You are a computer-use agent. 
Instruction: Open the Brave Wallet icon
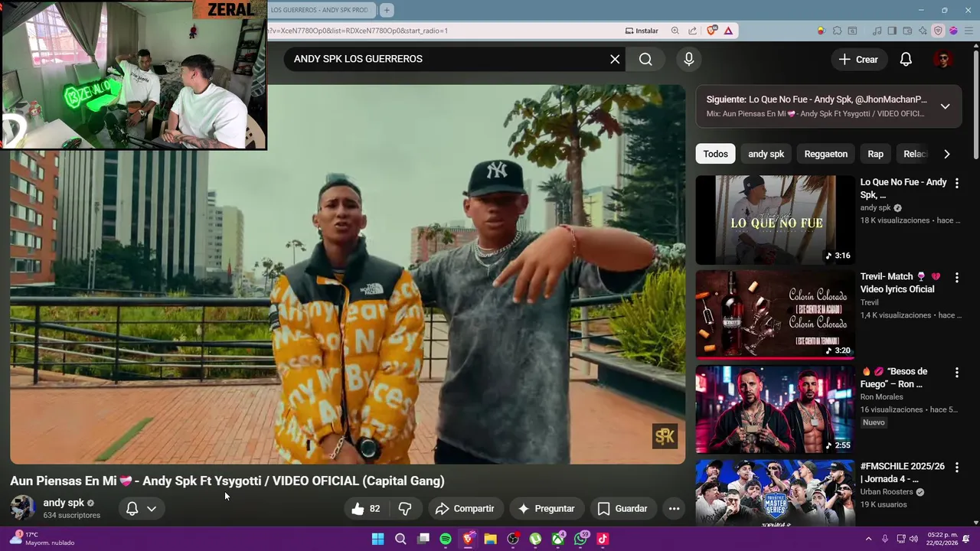point(907,31)
